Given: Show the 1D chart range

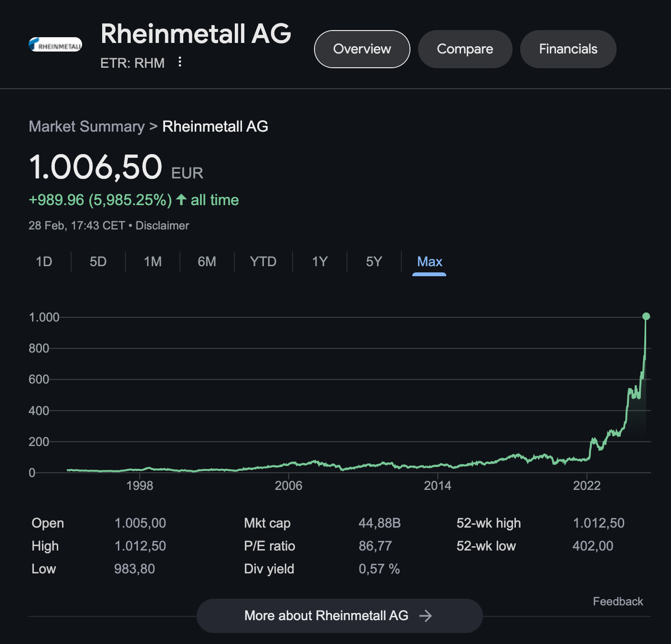Looking at the screenshot, I should tap(44, 261).
